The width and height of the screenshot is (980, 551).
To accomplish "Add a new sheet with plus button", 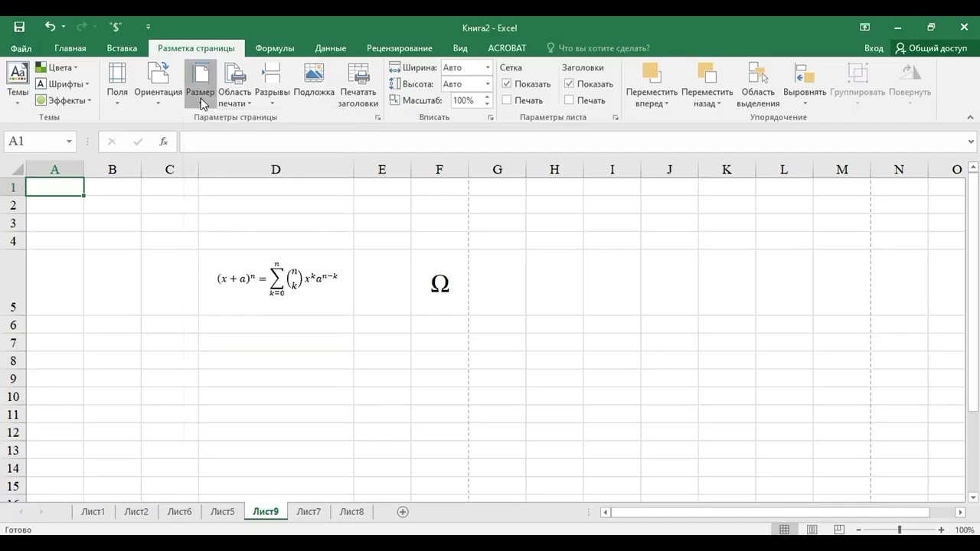I will (403, 511).
